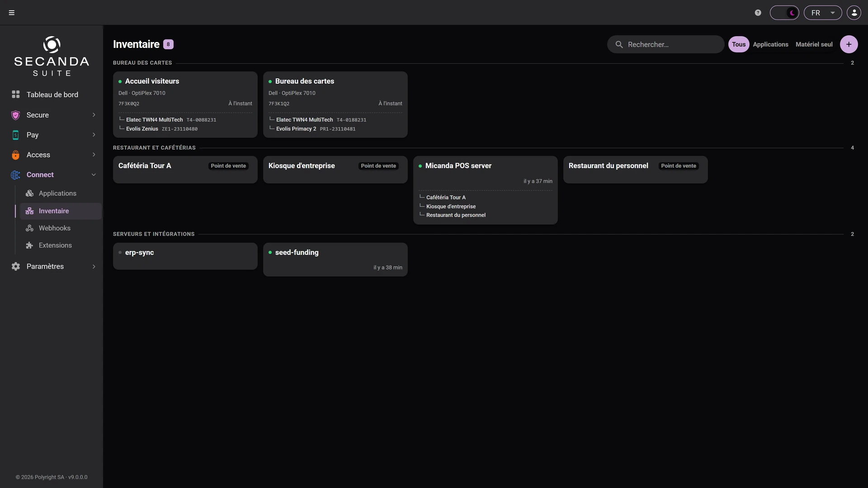Image resolution: width=868 pixels, height=488 pixels.
Task: Open the Cafétéria Tour A card
Action: (x=185, y=169)
